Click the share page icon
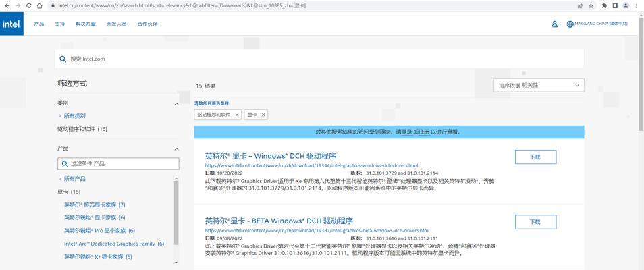This screenshot has height=270, width=644. point(581,6)
